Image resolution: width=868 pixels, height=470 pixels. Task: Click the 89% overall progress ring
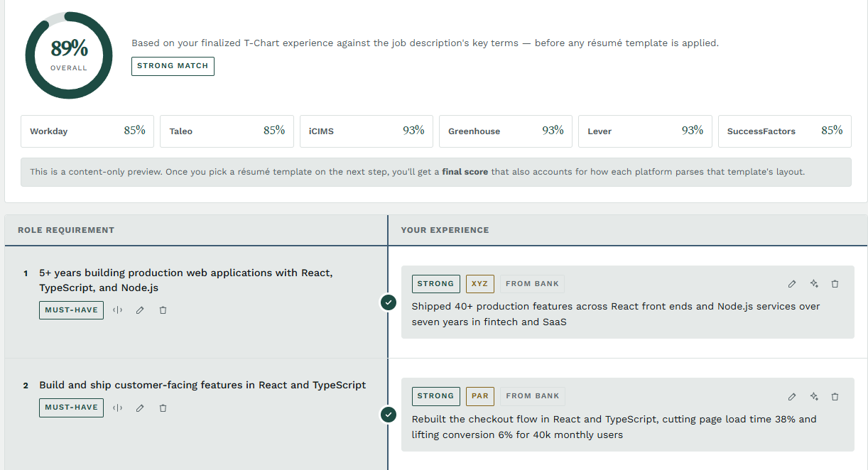pyautogui.click(x=69, y=55)
